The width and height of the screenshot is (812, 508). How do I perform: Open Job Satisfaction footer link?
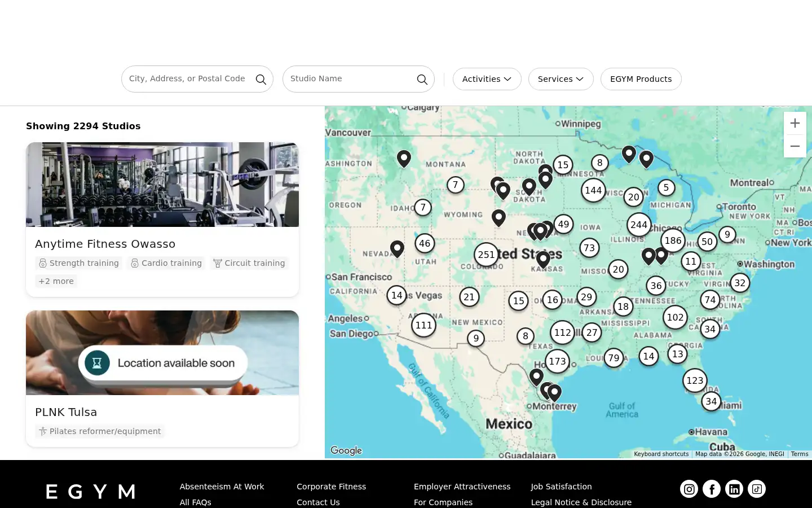(561, 487)
